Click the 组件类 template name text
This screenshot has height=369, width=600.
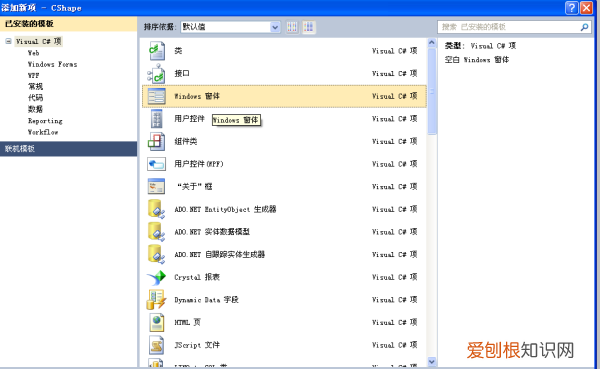click(186, 142)
